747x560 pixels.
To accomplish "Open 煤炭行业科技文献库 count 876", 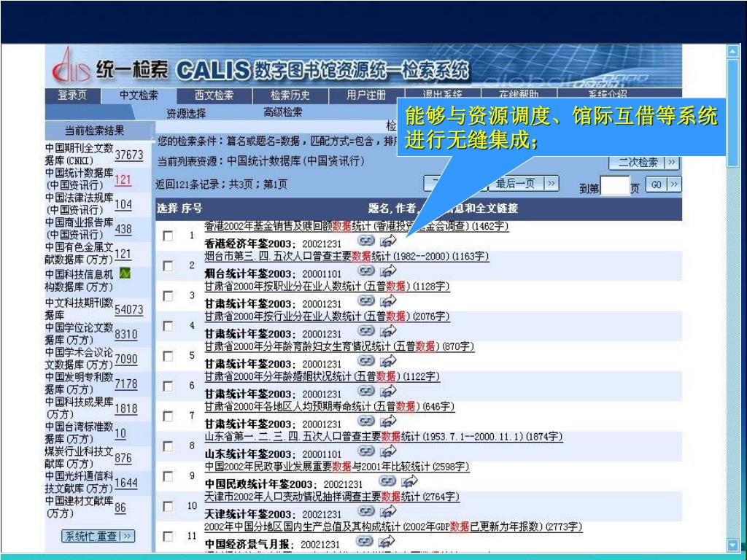I will click(x=123, y=458).
